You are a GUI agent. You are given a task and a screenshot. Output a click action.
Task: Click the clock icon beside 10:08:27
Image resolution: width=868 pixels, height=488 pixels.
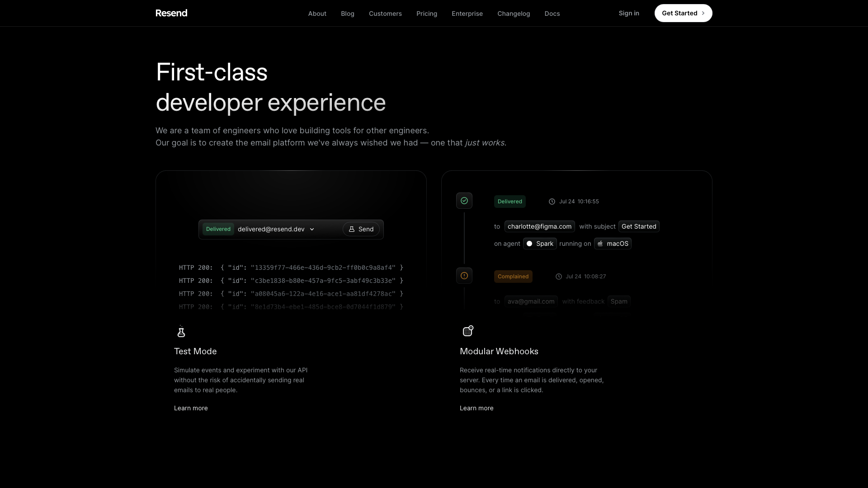[x=559, y=277]
